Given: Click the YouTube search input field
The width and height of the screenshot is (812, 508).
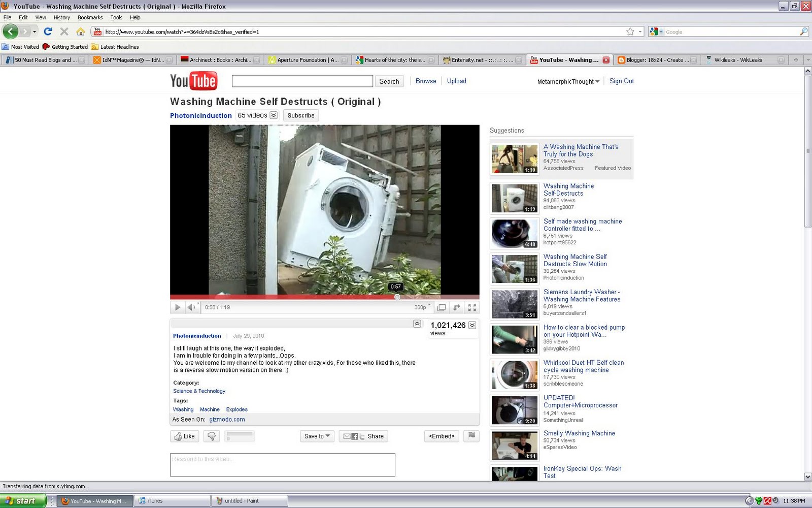Looking at the screenshot, I should 302,81.
